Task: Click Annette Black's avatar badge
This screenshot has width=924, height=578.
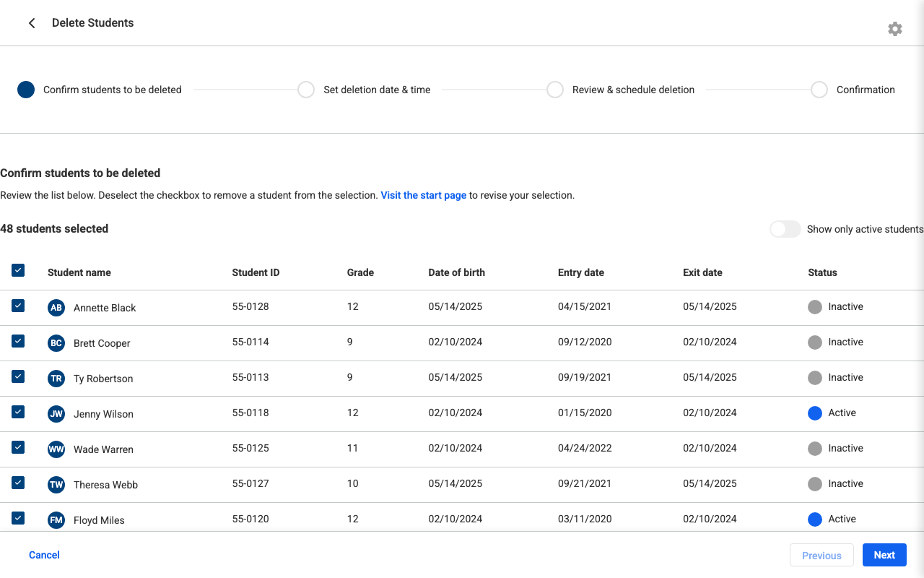Action: pos(56,307)
